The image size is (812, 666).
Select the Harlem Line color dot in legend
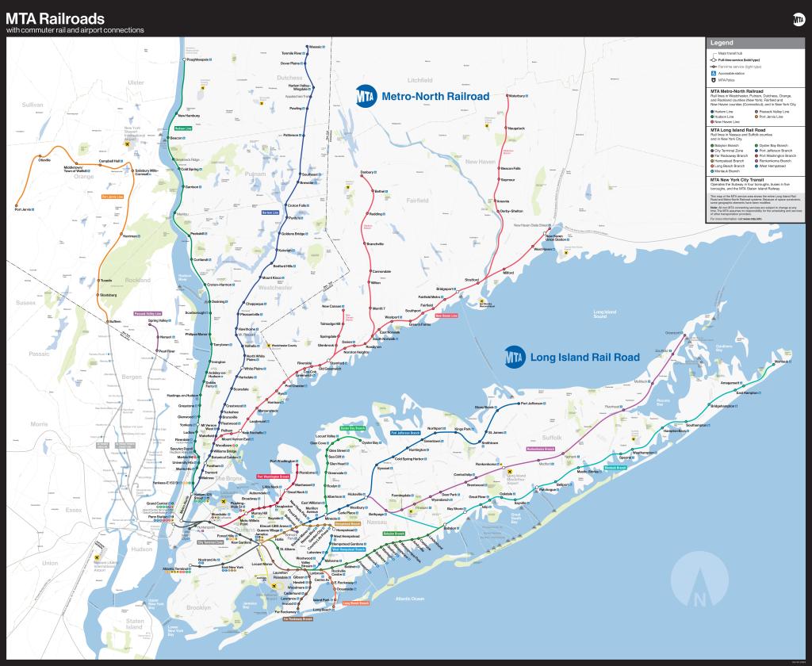[x=712, y=112]
